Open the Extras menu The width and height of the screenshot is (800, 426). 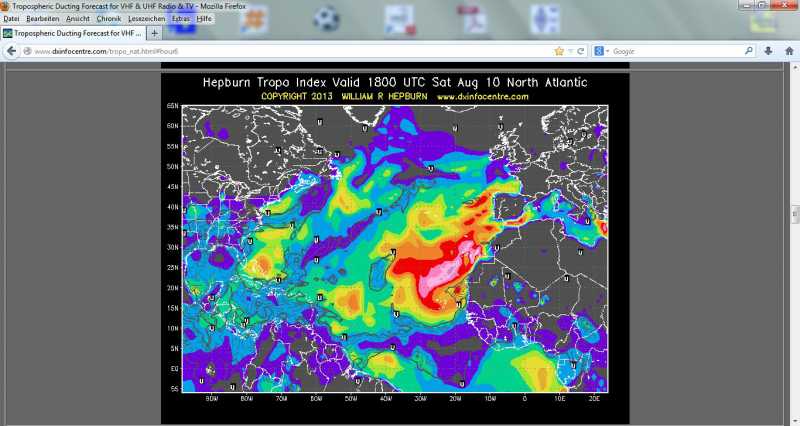tap(181, 19)
